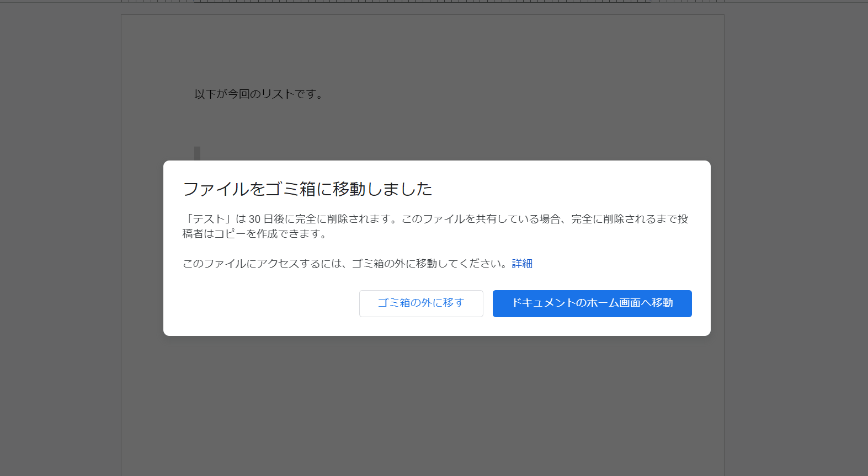Click the left indent marker on the ruler

pos(195,2)
